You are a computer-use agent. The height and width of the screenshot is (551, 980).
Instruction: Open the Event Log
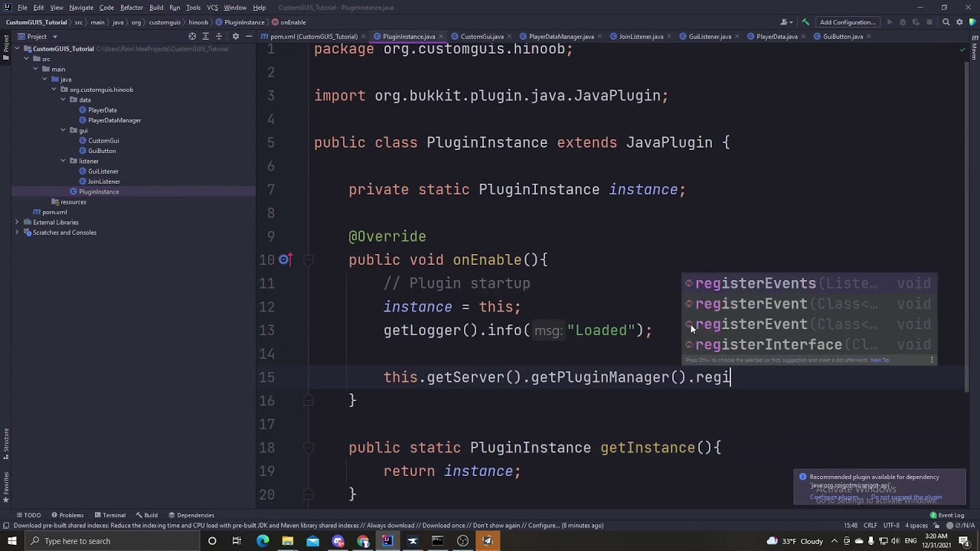point(946,515)
